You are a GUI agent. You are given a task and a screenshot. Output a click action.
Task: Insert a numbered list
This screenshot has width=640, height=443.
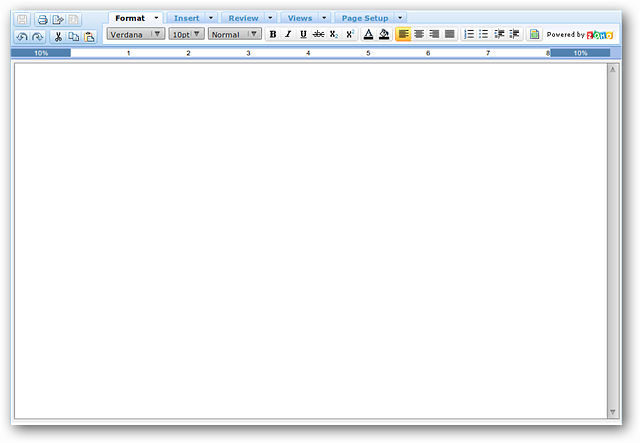pos(469,34)
